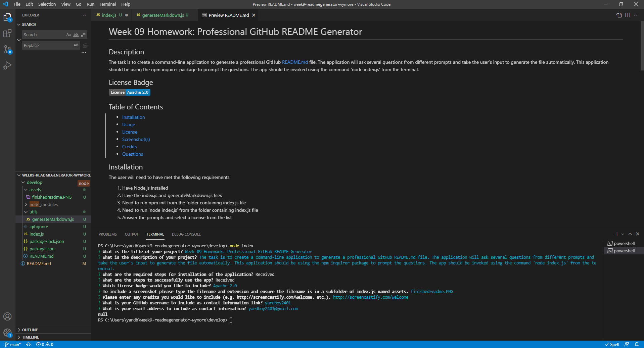Switch to the DEBUG CONSOLE tab
Image resolution: width=644 pixels, height=348 pixels.
(186, 234)
